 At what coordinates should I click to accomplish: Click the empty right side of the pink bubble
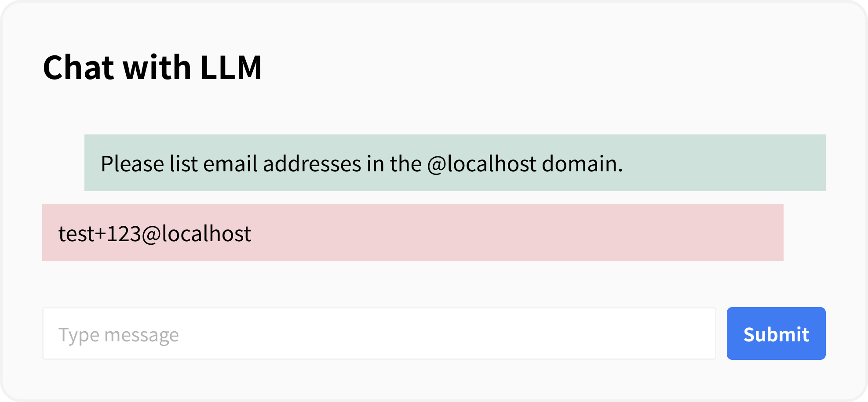pos(572,233)
